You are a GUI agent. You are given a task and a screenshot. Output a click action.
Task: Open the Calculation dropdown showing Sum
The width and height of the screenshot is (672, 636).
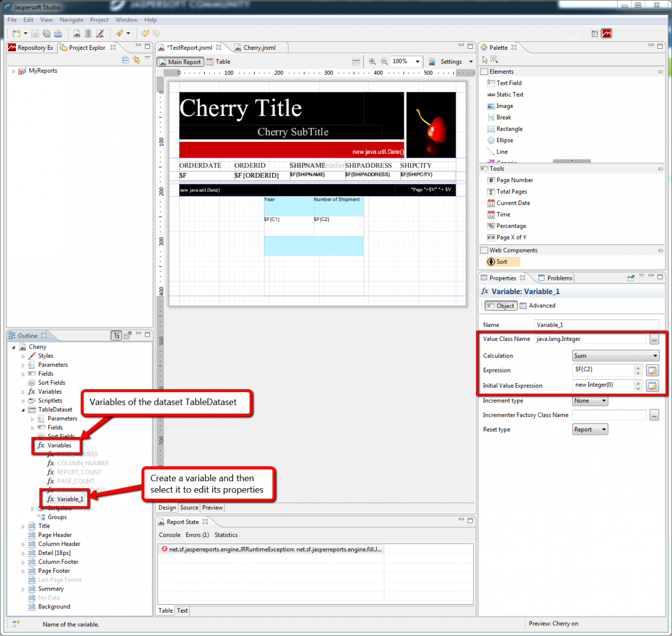pos(616,356)
